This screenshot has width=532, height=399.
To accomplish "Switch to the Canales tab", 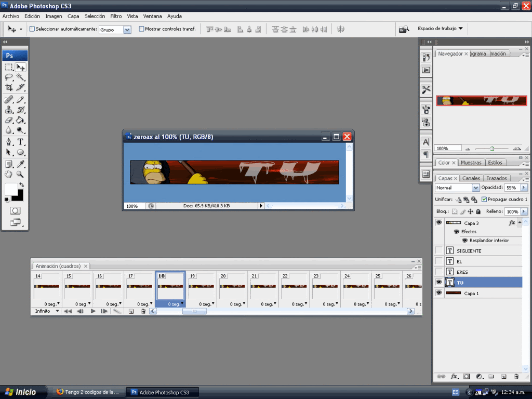I will click(471, 178).
